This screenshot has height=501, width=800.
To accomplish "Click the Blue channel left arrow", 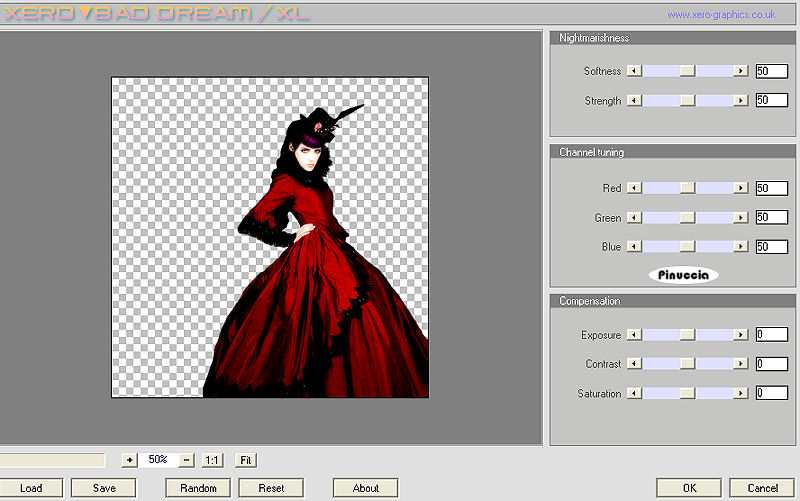I will coord(634,247).
